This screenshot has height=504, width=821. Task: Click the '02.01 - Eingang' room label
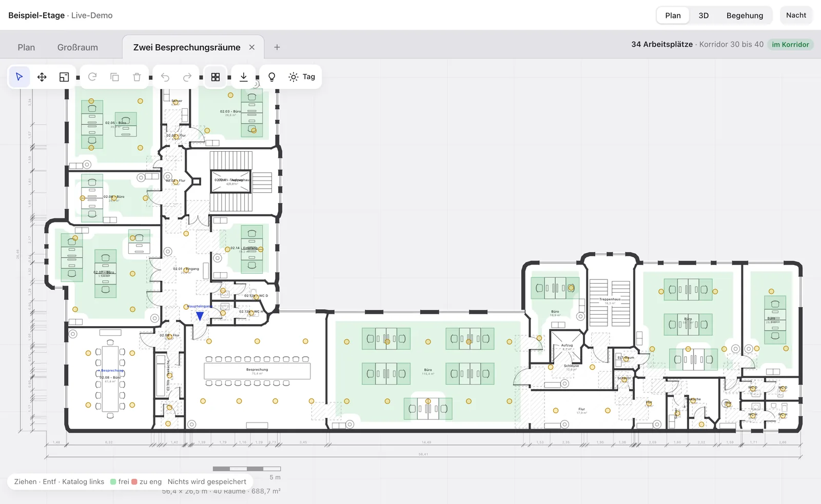pyautogui.click(x=186, y=269)
